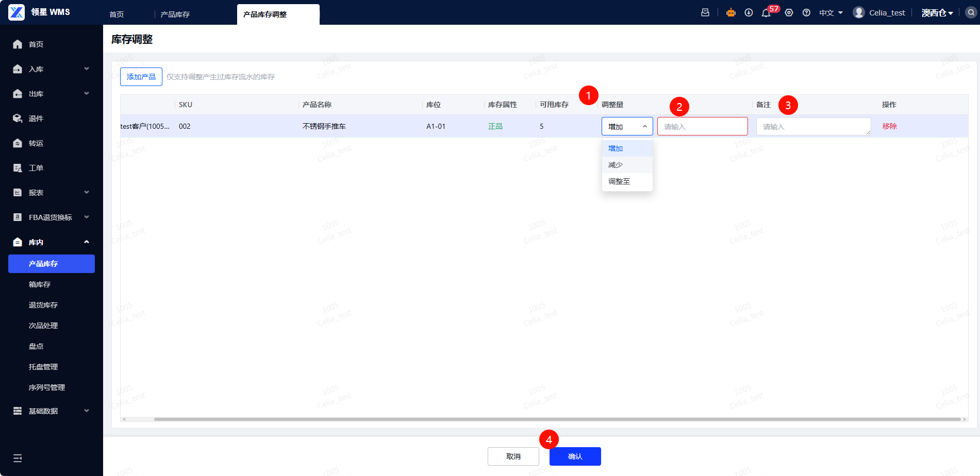Open the help question mark icon

tap(806, 12)
